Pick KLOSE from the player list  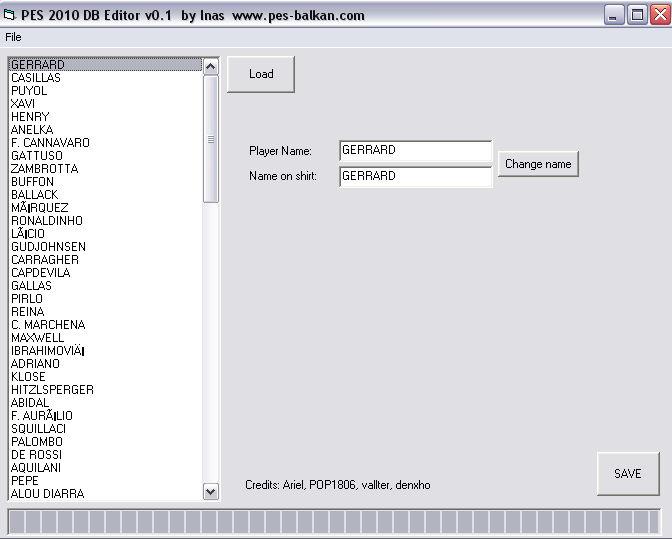28,377
